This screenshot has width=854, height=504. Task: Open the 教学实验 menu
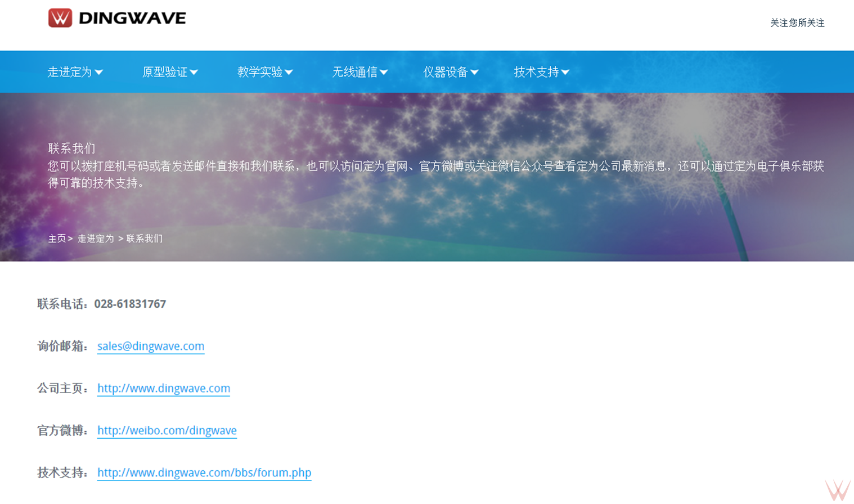tap(265, 72)
